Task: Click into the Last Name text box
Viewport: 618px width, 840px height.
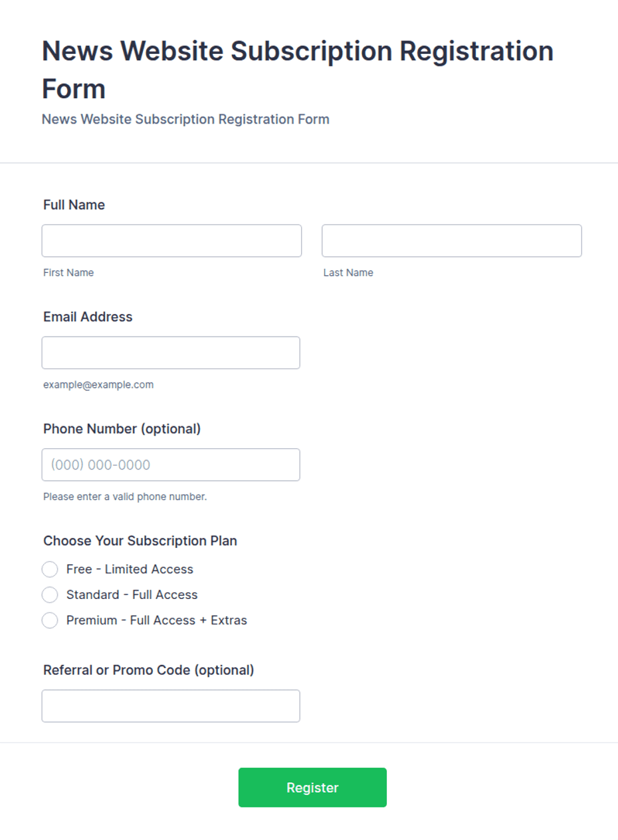Action: 452,240
